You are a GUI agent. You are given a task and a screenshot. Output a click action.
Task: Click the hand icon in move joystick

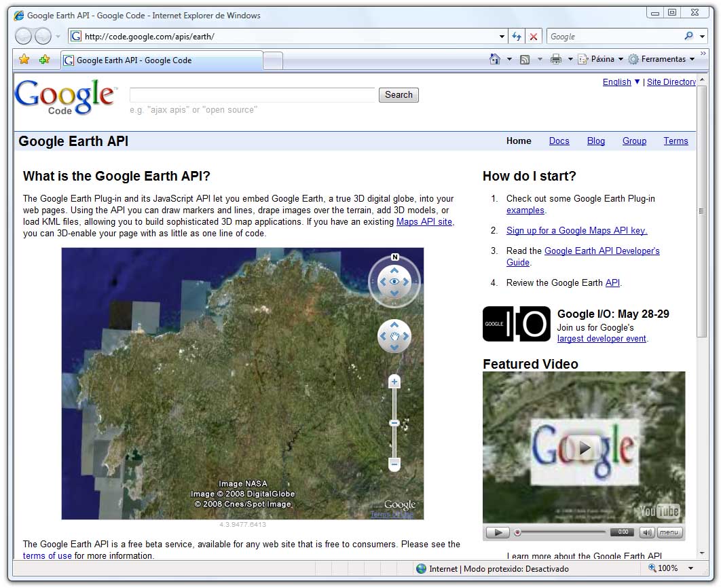[x=394, y=337]
